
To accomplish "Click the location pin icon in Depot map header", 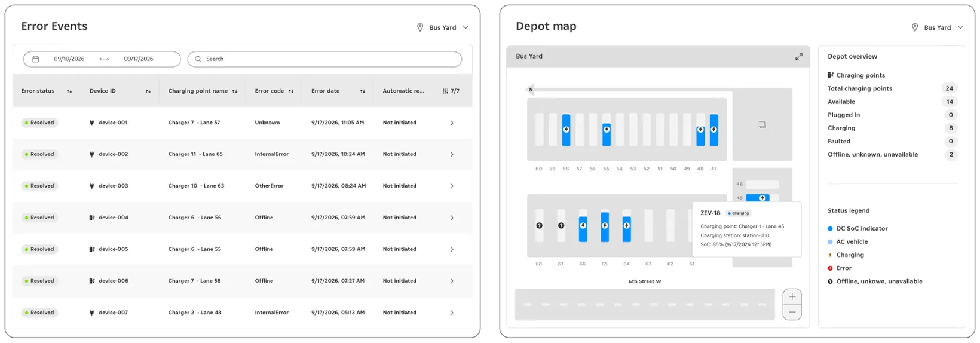I will (915, 27).
